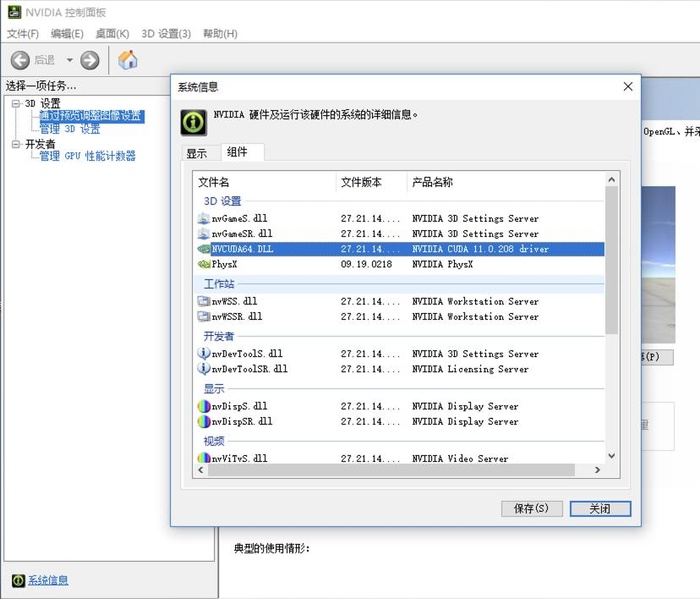
Task: Click the forward arrow navigation icon
Action: point(89,60)
